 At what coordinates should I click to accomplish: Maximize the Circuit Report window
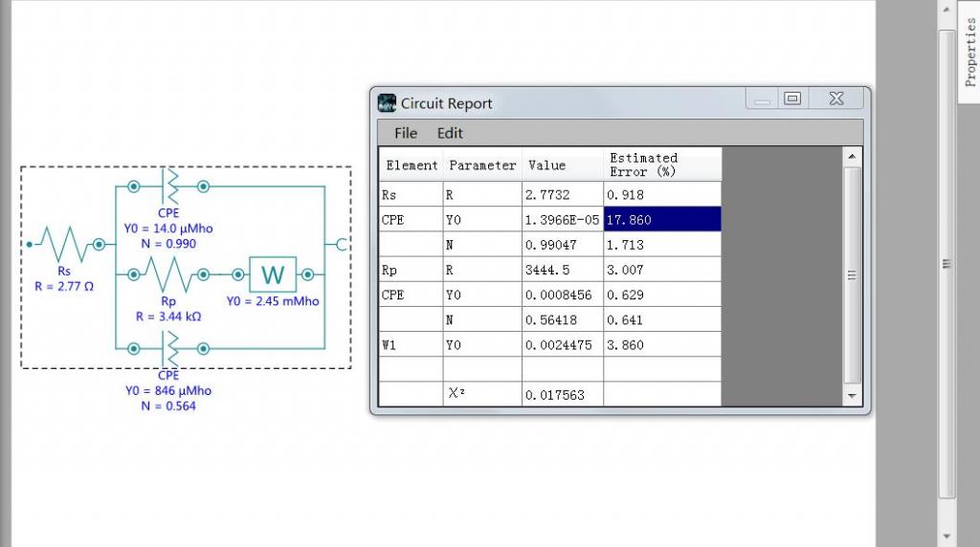(x=792, y=98)
